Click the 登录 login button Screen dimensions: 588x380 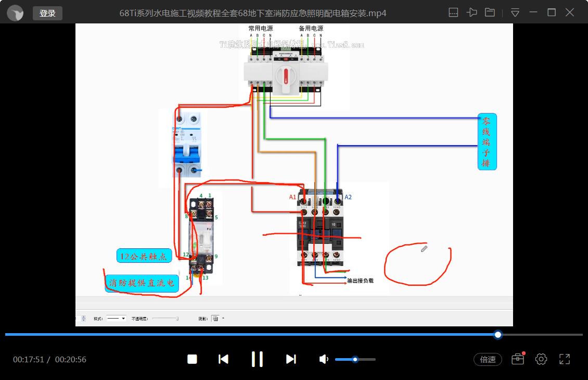pos(47,13)
